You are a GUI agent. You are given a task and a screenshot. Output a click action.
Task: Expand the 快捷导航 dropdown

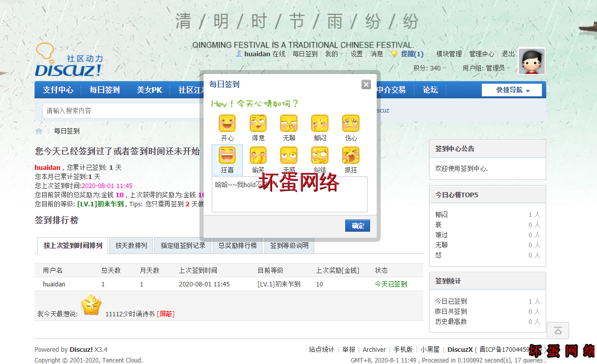(x=512, y=90)
